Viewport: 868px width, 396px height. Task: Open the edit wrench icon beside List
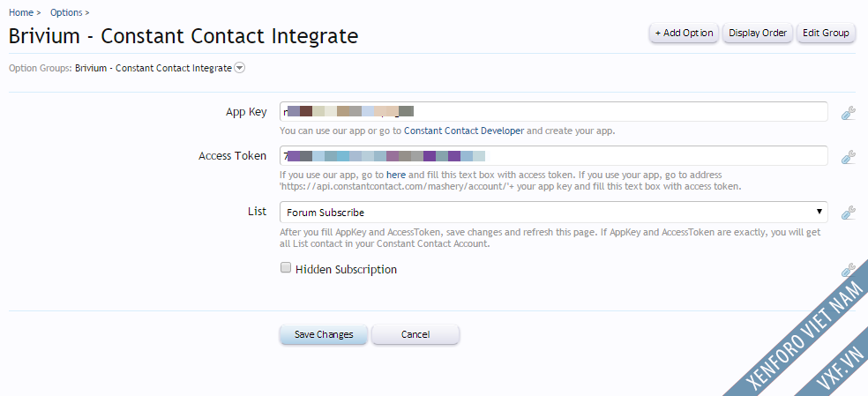point(848,213)
